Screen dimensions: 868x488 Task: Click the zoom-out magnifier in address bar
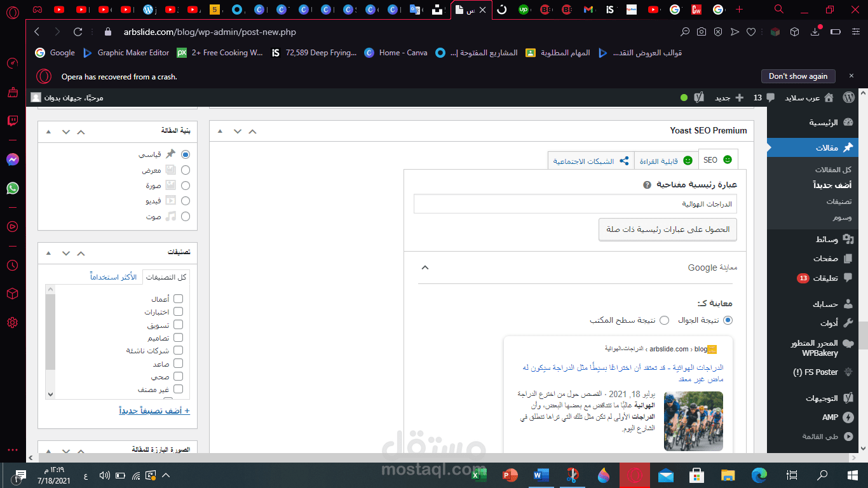[685, 32]
